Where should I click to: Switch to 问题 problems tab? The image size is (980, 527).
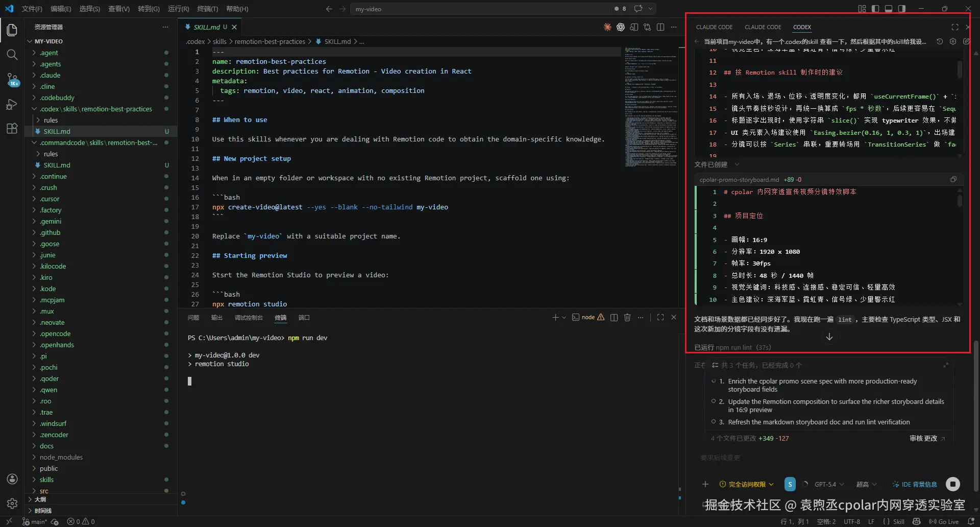click(x=193, y=318)
